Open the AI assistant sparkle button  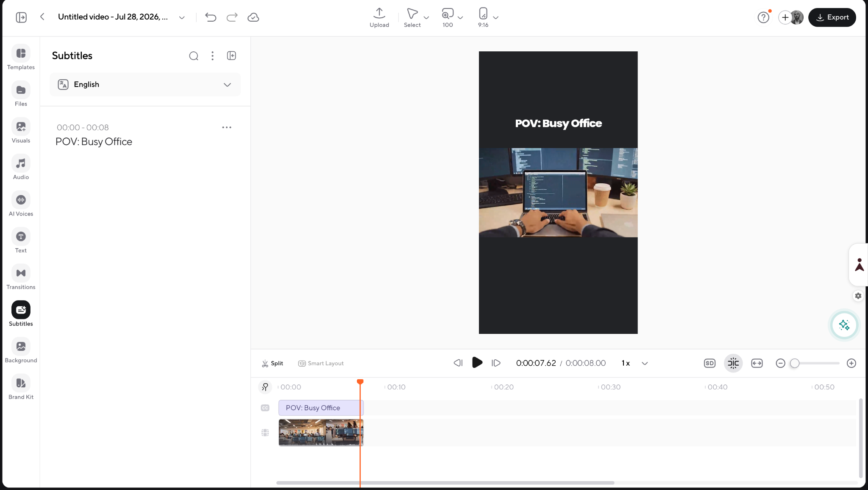point(844,325)
